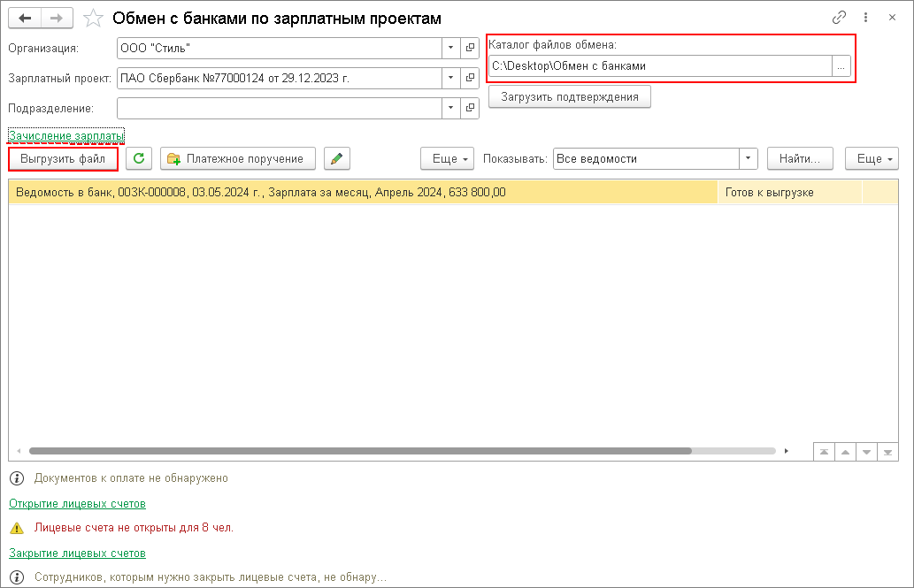
Task: Open the Закрытие лицевых счетов link
Action: (77, 553)
